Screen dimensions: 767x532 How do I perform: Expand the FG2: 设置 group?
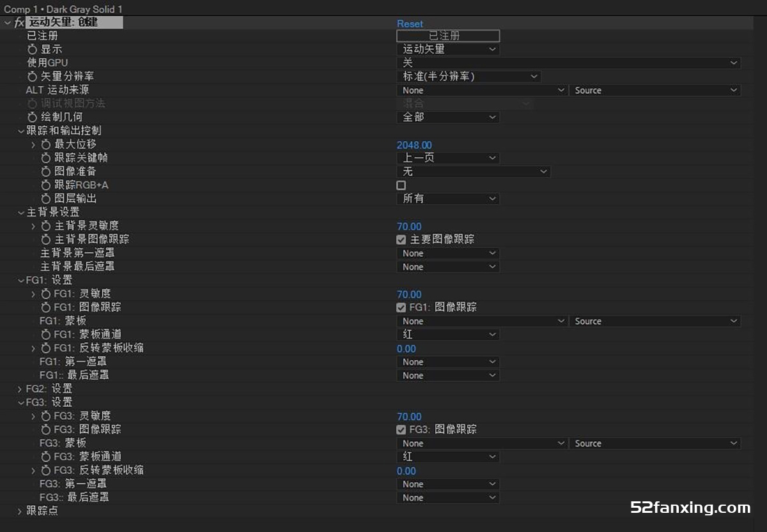tap(20, 389)
